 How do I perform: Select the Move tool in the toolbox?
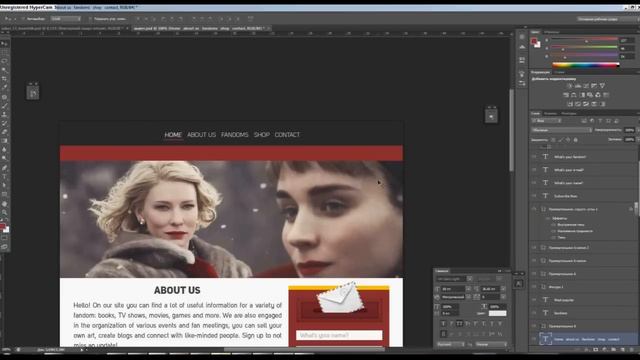click(x=4, y=44)
